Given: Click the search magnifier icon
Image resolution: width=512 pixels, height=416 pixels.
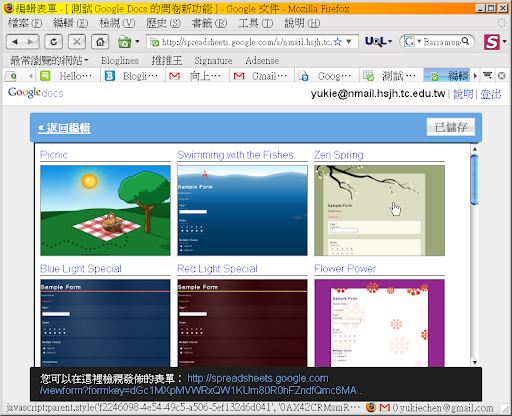Looking at the screenshot, I should [465, 41].
